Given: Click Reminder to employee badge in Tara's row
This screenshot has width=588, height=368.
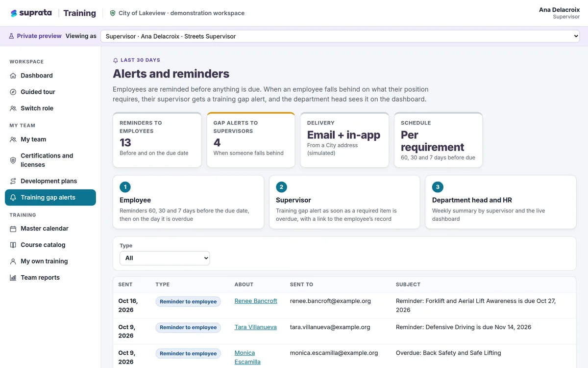Looking at the screenshot, I should click(x=188, y=327).
